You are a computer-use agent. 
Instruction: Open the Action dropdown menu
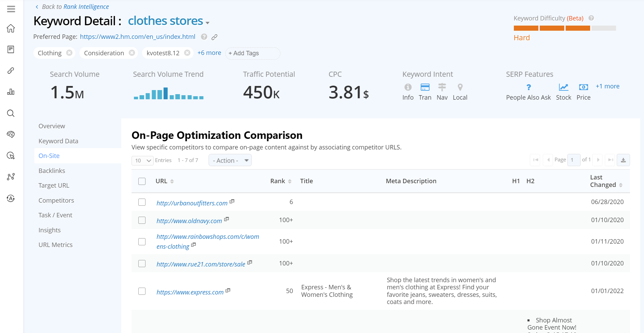click(230, 160)
